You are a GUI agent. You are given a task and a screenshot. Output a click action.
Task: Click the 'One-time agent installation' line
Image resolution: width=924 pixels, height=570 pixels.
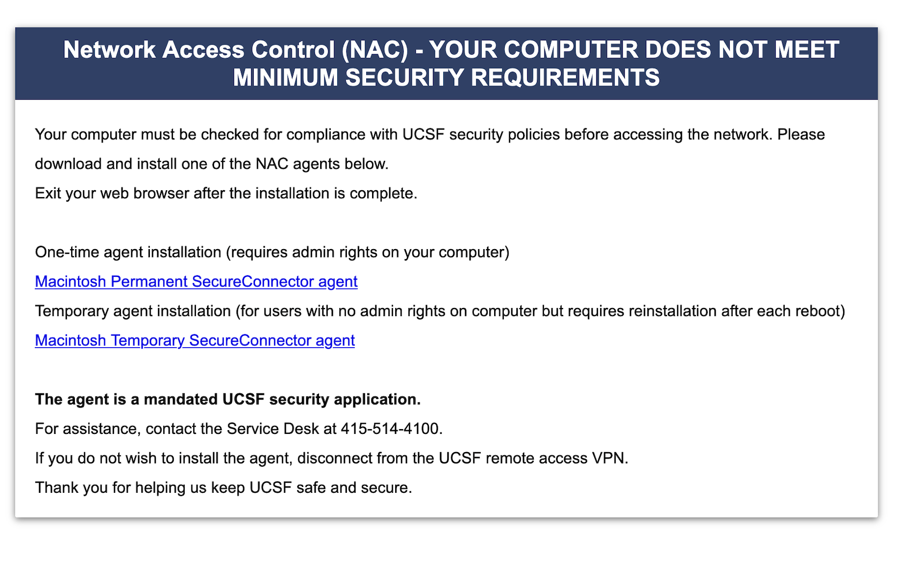(x=128, y=252)
